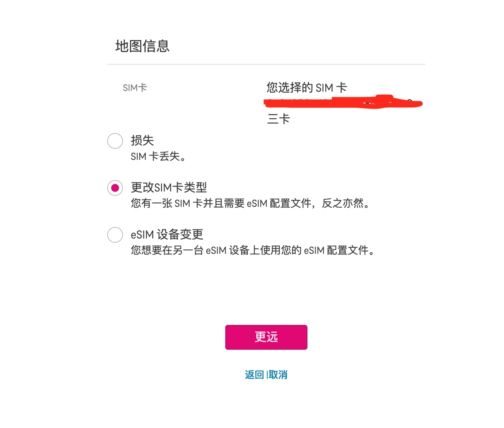
Task: Click the separator bar between 返回 and 取消
Action: coord(267,374)
